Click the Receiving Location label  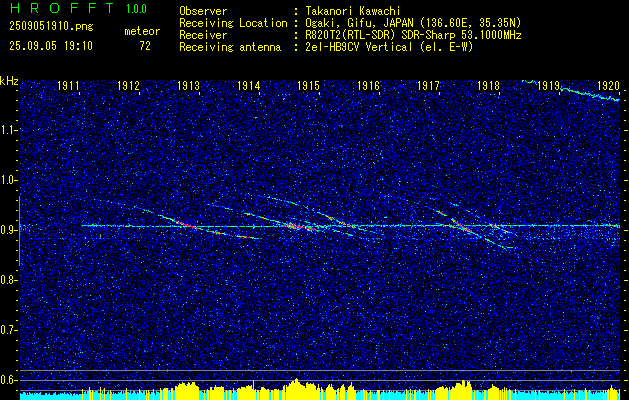[233, 24]
